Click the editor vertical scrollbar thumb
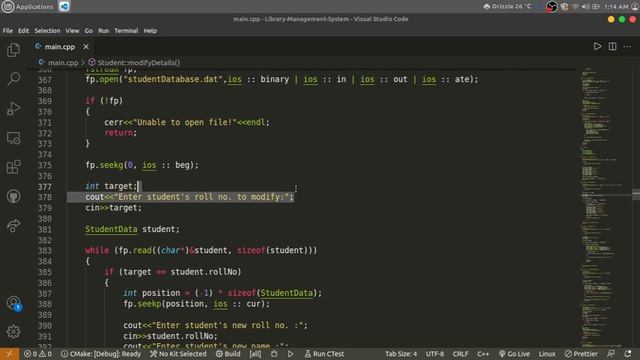The width and height of the screenshot is (640, 360). pyautogui.click(x=636, y=194)
